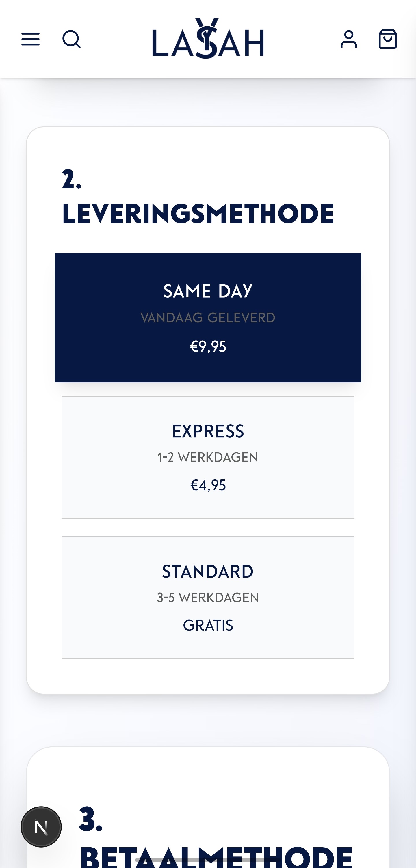Click the '3. Betaalmethode' heading
The image size is (416, 868).
[x=216, y=836]
